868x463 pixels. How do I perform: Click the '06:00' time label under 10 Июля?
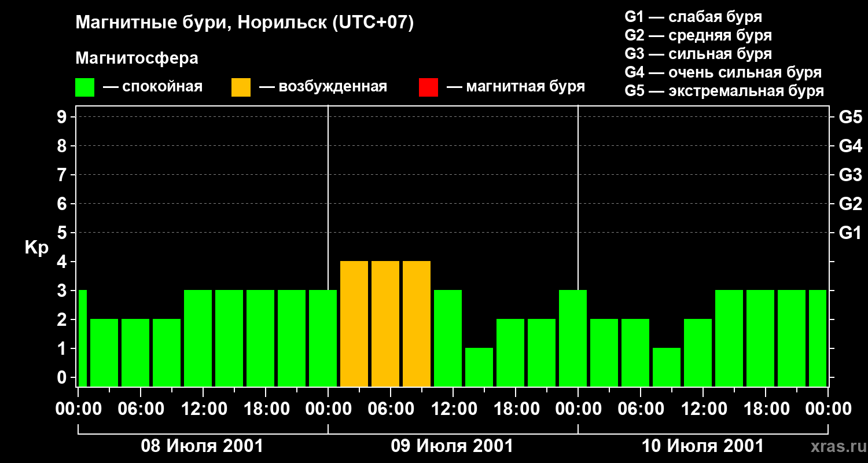pyautogui.click(x=641, y=409)
